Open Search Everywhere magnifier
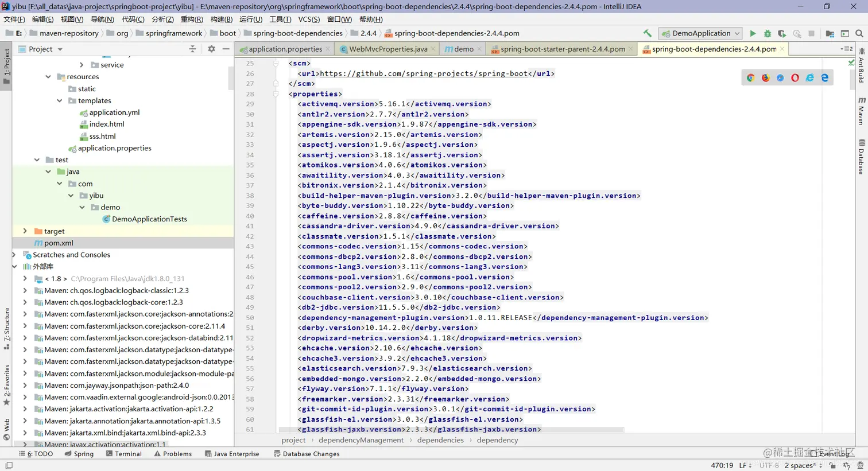Screen dimensions: 868x471 click(x=859, y=33)
